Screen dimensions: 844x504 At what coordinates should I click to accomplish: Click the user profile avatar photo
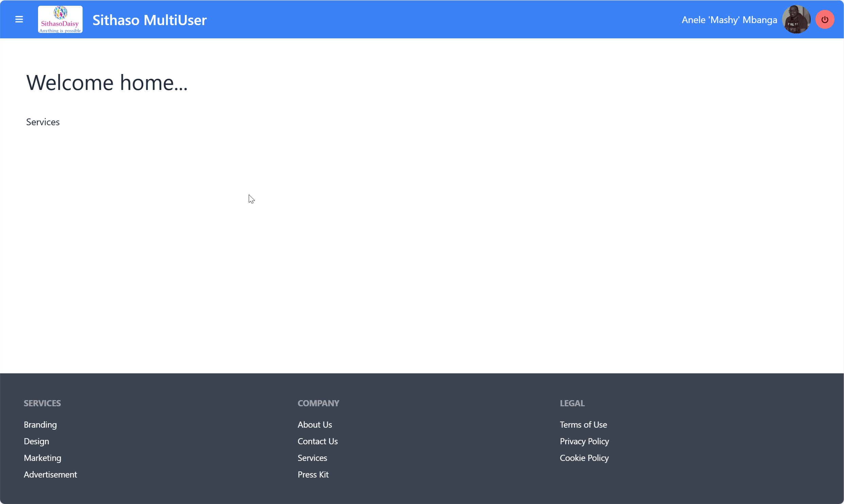[796, 19]
